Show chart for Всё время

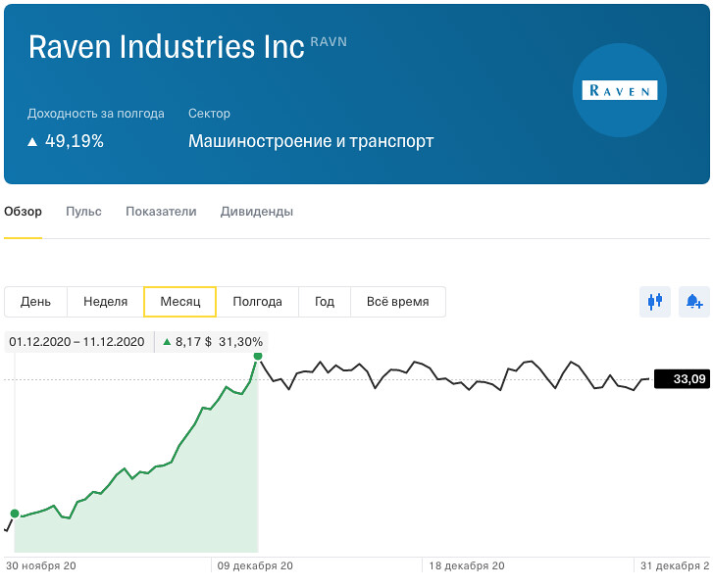(x=398, y=302)
